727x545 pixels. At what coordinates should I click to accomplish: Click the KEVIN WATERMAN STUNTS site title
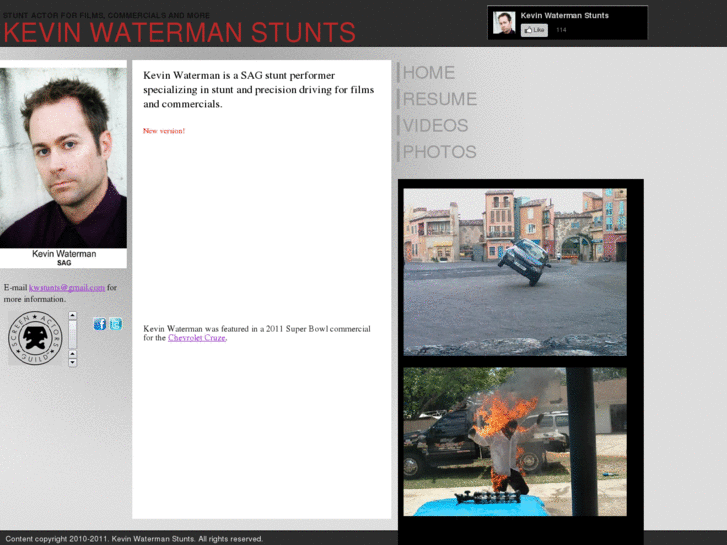[x=179, y=32]
